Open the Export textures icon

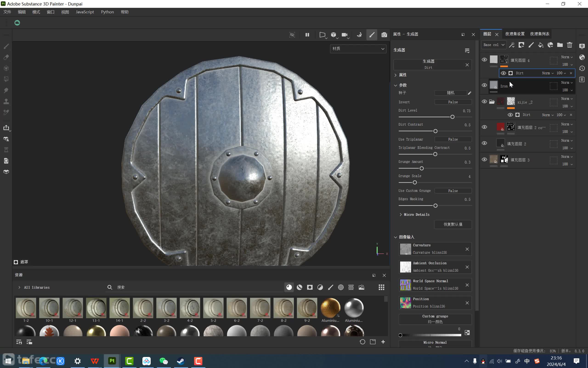click(x=6, y=128)
